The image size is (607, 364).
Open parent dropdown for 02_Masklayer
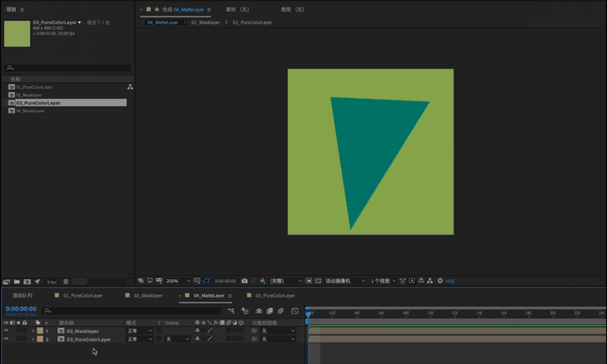278,331
